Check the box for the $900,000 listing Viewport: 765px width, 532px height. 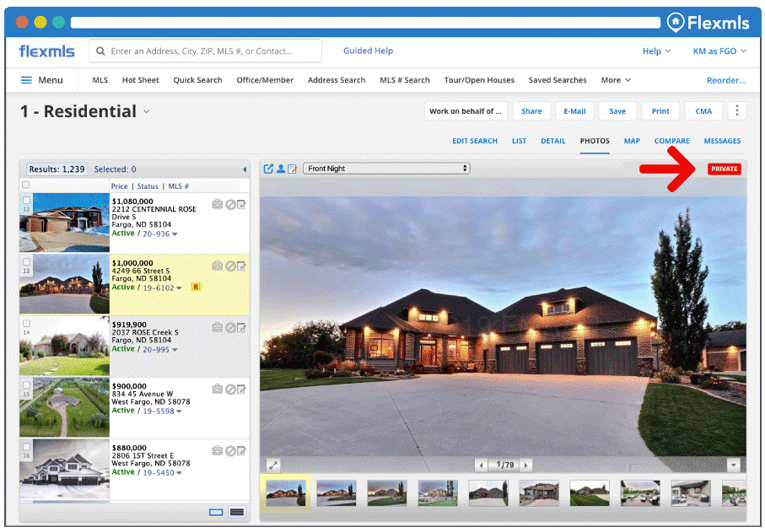coord(27,384)
